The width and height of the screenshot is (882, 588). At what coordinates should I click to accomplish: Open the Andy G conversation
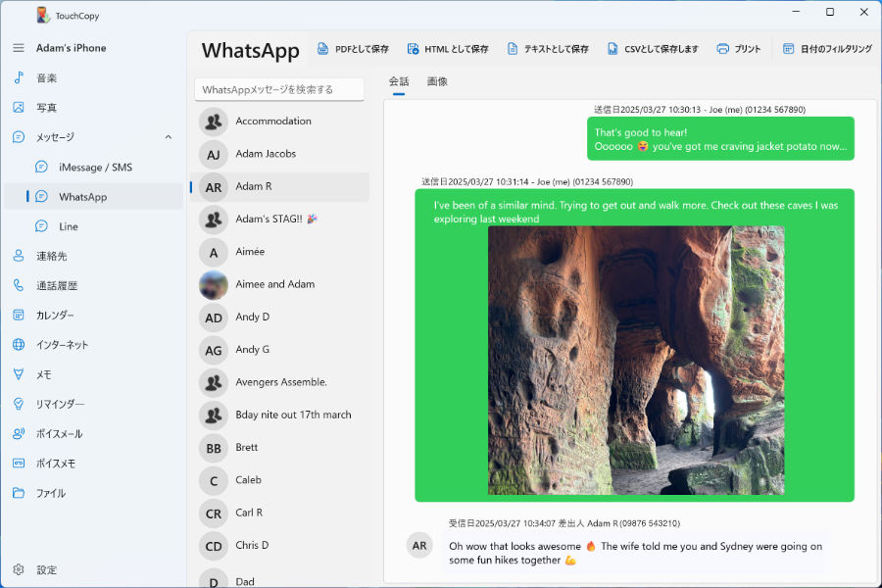280,350
